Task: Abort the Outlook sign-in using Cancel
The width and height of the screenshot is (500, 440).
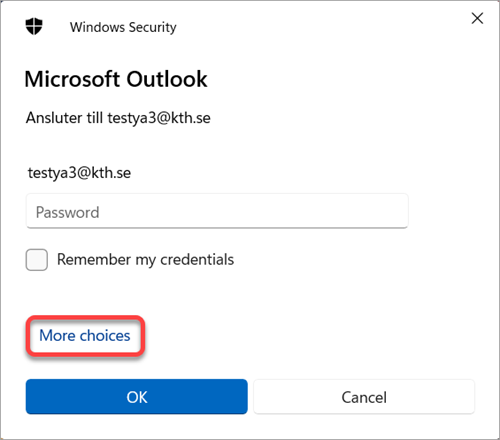Action: click(x=364, y=397)
